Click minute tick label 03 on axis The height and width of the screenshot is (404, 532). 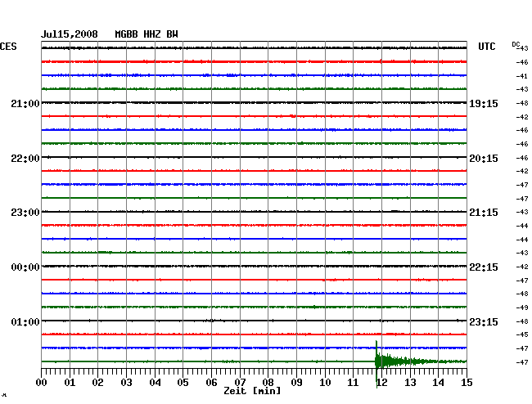(126, 382)
